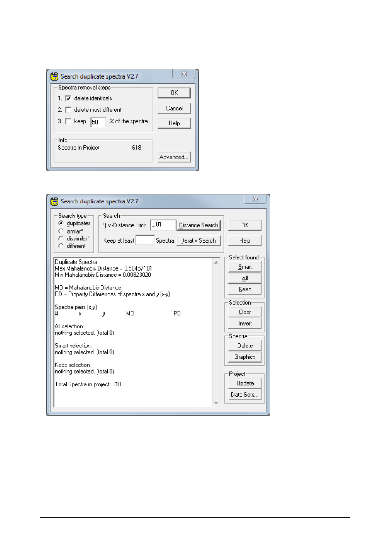392x555 pixels.
Task: Run the Iterativ Search
Action: tap(198, 240)
